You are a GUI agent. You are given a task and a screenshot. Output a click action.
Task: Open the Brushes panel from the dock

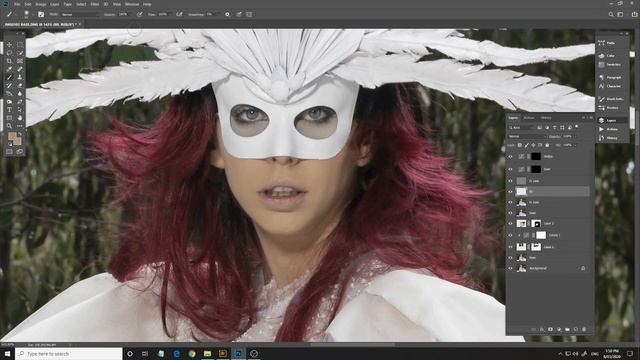pos(607,108)
